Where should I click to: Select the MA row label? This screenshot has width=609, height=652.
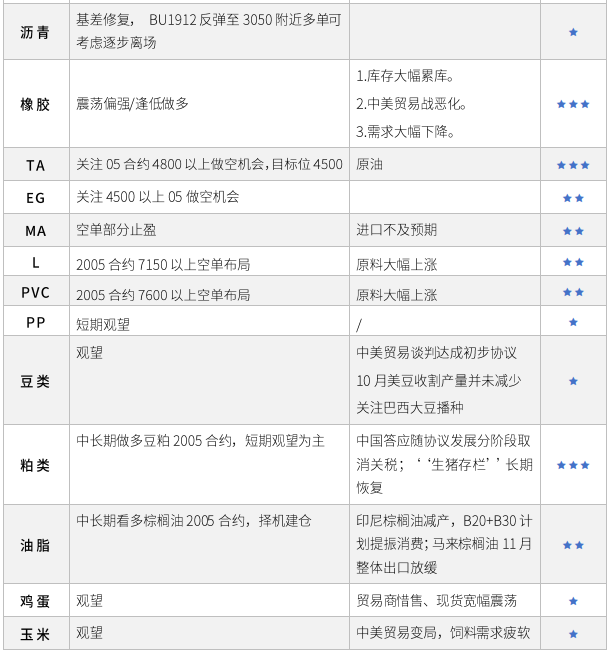(35, 231)
